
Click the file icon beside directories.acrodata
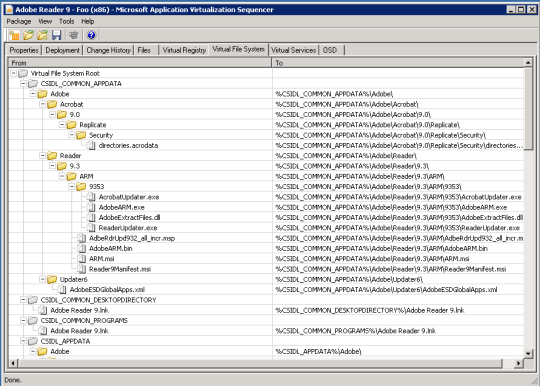91,146
